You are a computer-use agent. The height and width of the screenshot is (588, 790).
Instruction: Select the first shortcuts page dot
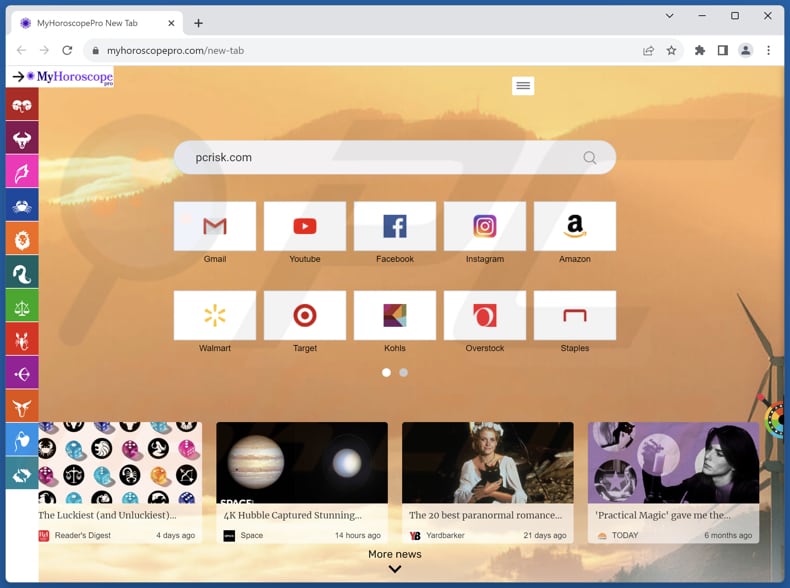tap(386, 372)
